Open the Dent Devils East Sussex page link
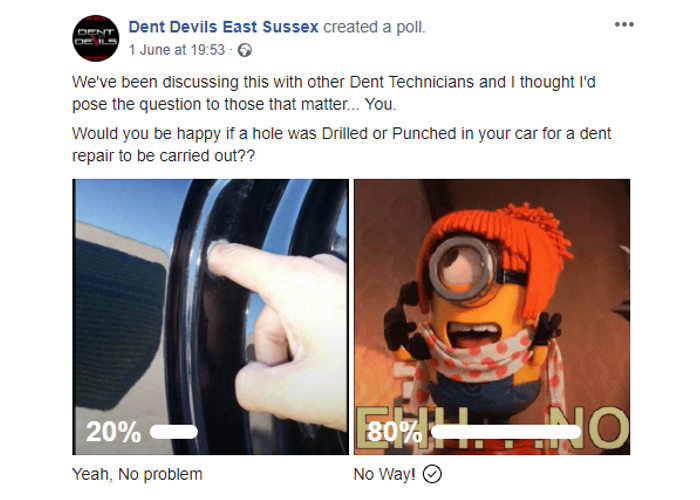 223,27
